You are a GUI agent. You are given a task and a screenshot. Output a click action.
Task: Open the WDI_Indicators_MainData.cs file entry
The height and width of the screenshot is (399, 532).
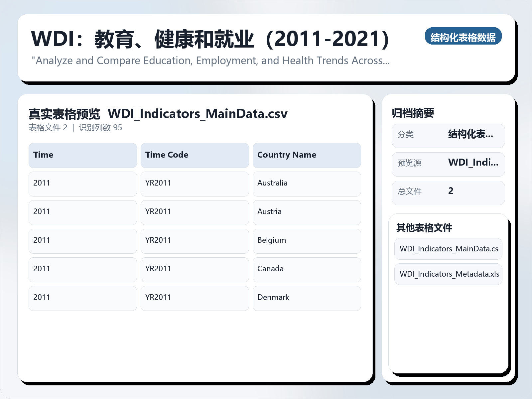click(448, 248)
